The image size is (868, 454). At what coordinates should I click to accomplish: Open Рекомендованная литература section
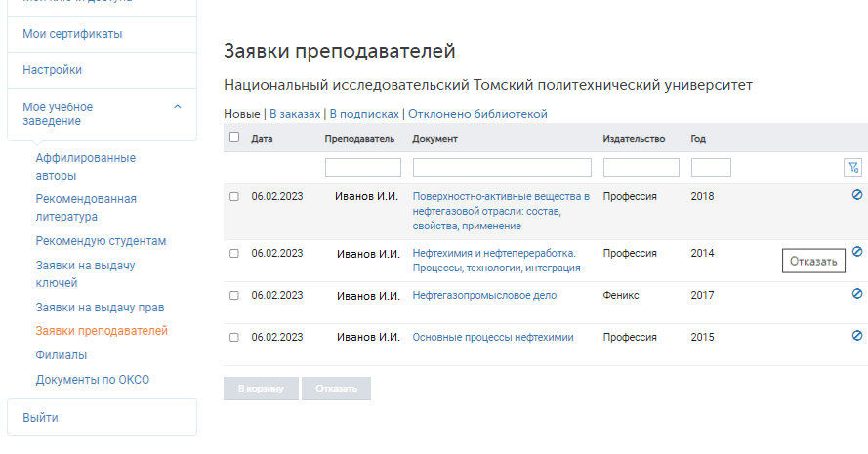[86, 208]
